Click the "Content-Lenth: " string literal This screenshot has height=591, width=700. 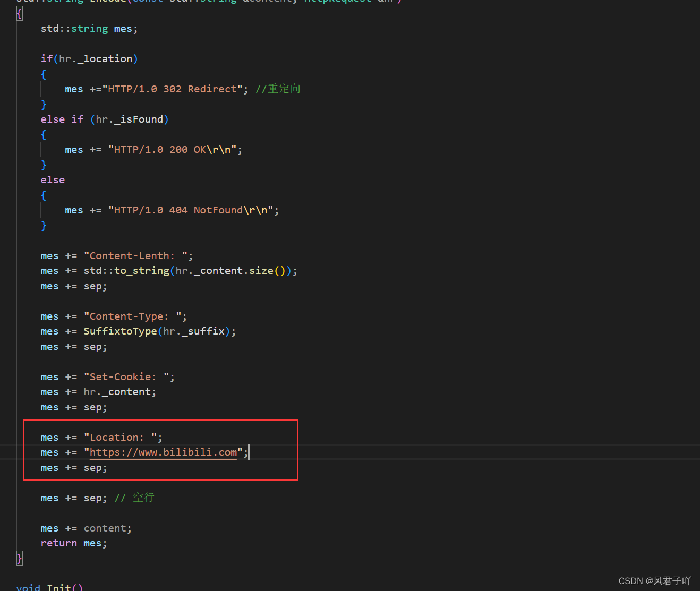tap(135, 256)
